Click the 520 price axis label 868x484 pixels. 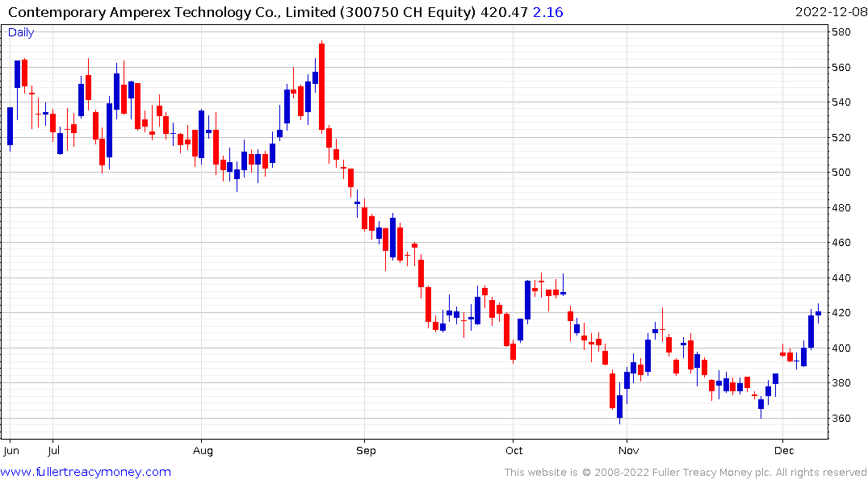[841, 138]
